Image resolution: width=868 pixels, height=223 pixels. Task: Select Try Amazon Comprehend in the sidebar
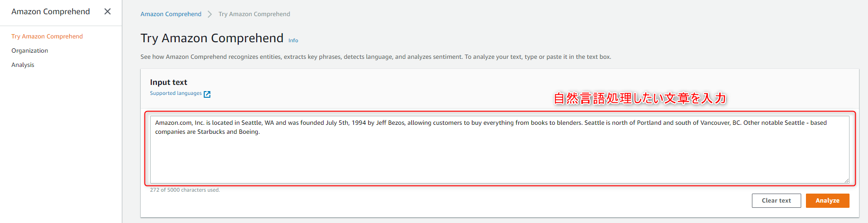pos(47,37)
